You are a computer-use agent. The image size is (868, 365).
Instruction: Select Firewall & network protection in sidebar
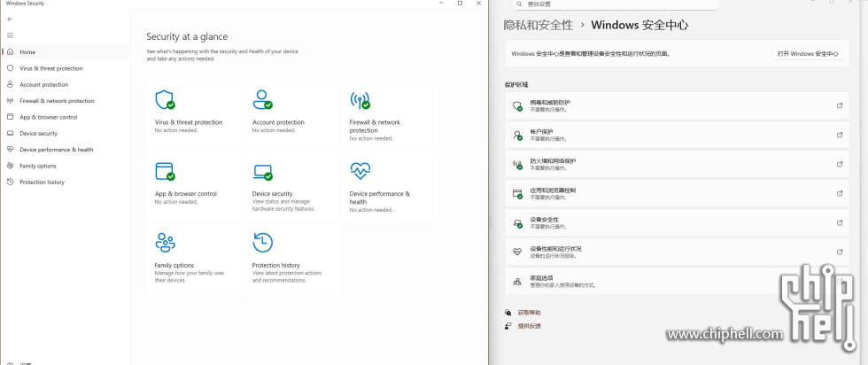click(57, 101)
